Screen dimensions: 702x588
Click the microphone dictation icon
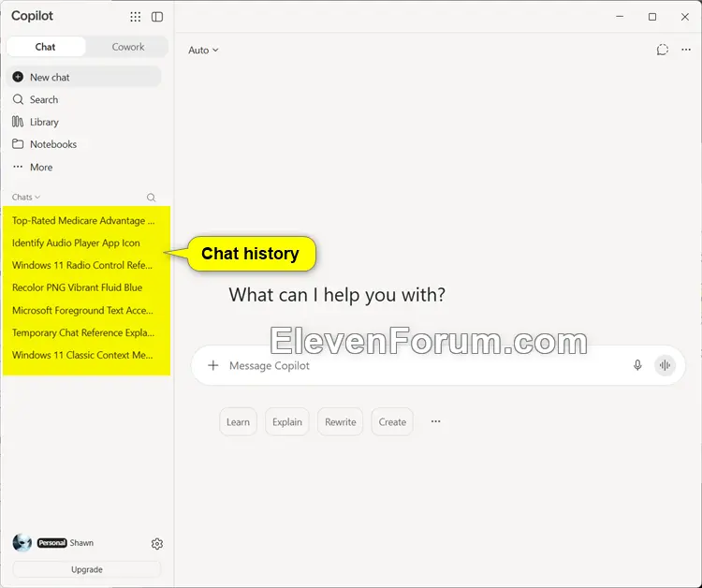[x=637, y=365]
